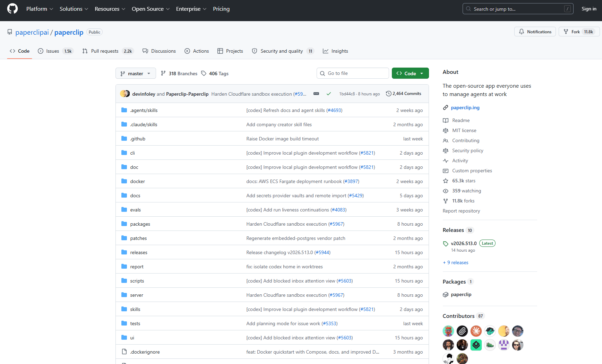602x364 pixels.
Task: Expand the Open Source menu
Action: pos(150,9)
